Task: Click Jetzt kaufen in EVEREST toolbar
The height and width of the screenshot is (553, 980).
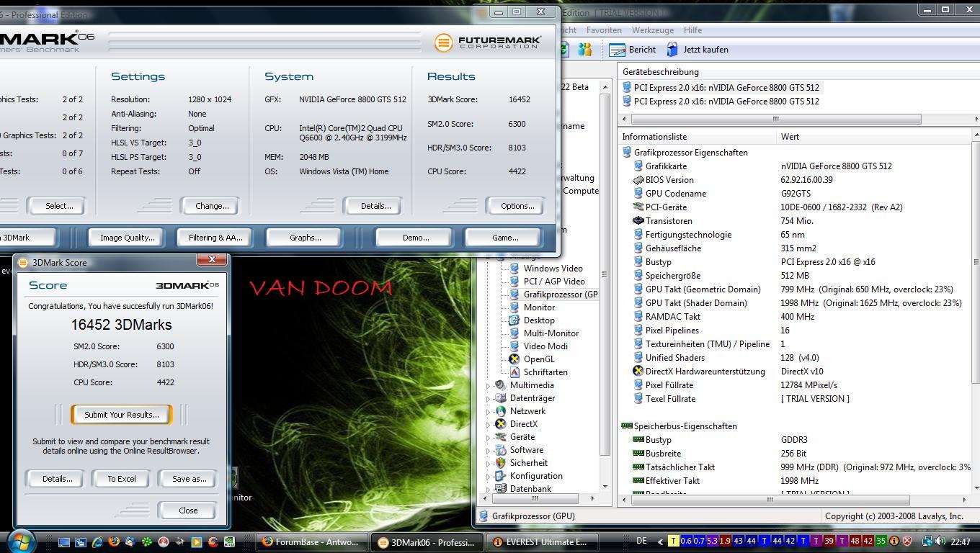Action: tap(697, 50)
